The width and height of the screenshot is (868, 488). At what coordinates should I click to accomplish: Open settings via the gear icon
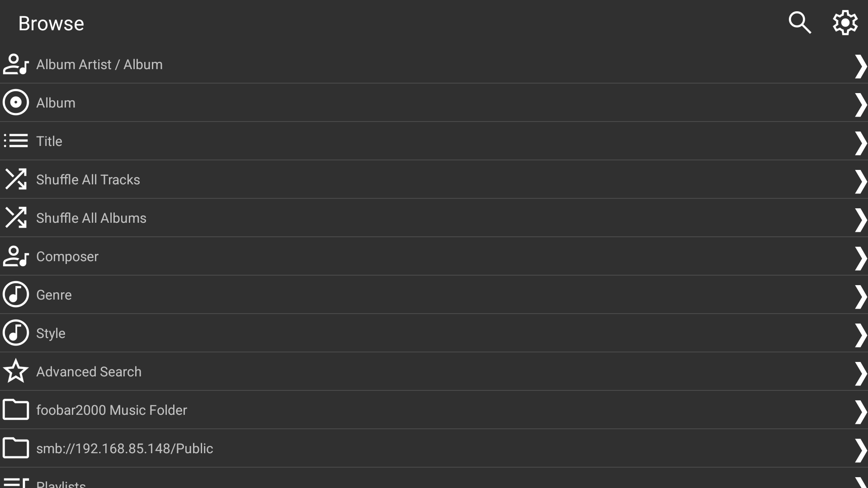[845, 23]
